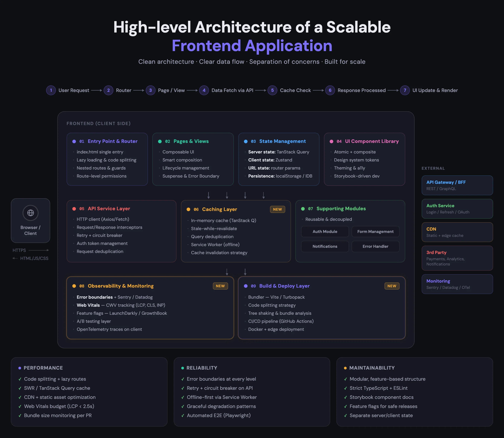
Task: Click the checkmark next to Automated E2E (Playwright)
Action: coord(183,416)
